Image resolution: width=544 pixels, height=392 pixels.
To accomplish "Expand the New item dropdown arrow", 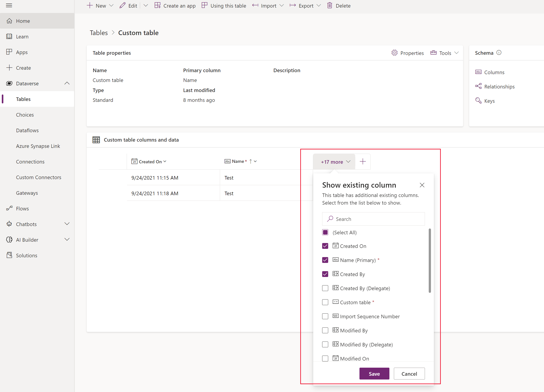I will pyautogui.click(x=111, y=6).
